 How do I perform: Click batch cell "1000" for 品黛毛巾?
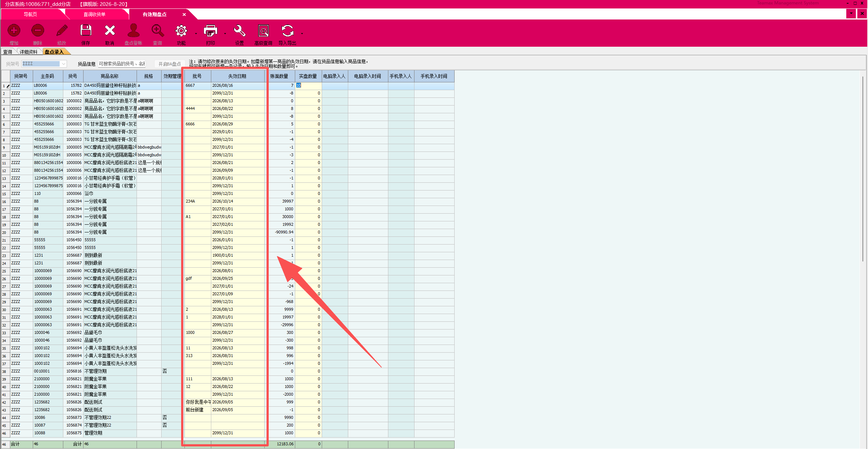pos(197,333)
